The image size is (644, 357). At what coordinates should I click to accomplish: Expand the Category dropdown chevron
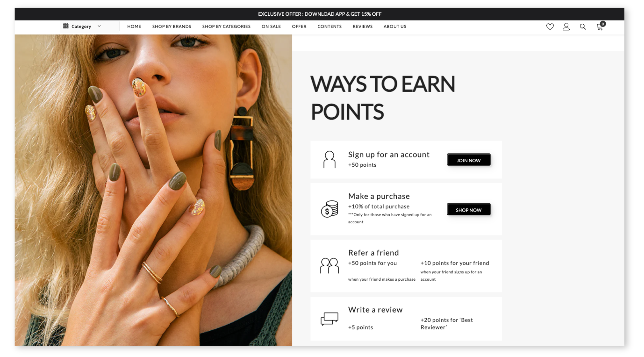(x=99, y=26)
